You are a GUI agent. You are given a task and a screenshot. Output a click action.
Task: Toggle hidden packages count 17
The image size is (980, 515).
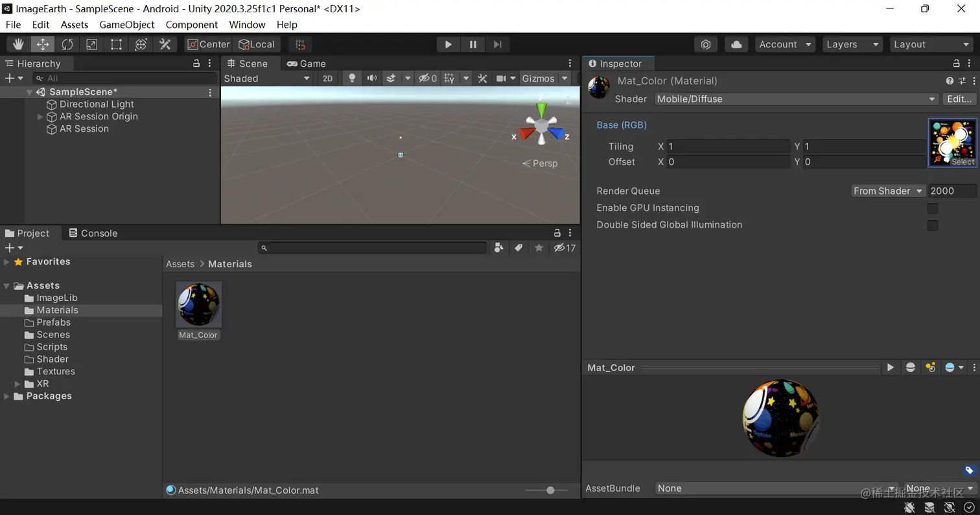click(565, 248)
